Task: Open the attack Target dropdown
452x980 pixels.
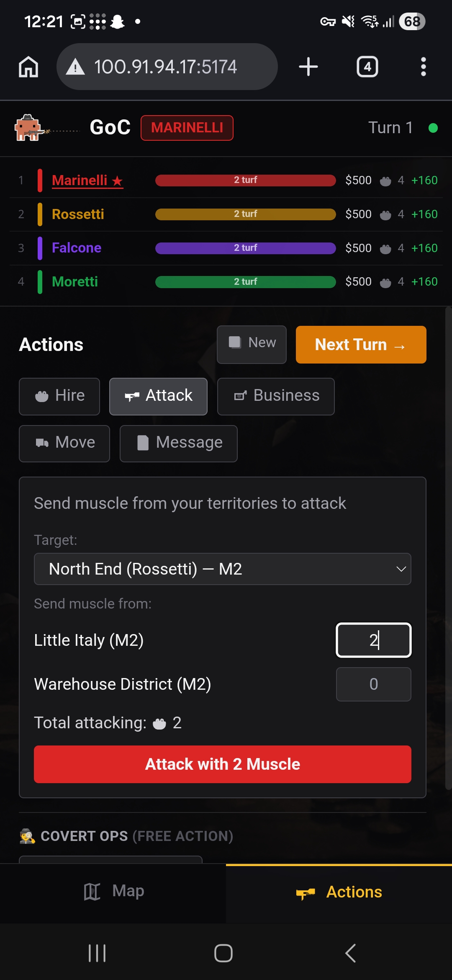Action: (222, 569)
